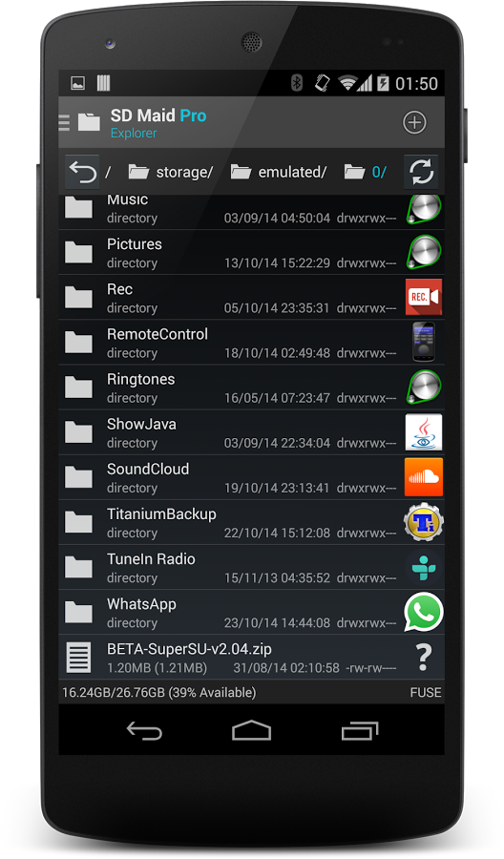504x859 pixels.
Task: Tap the date 22/10/14 15:12:08 of TitaniumBackup
Action: tap(277, 533)
